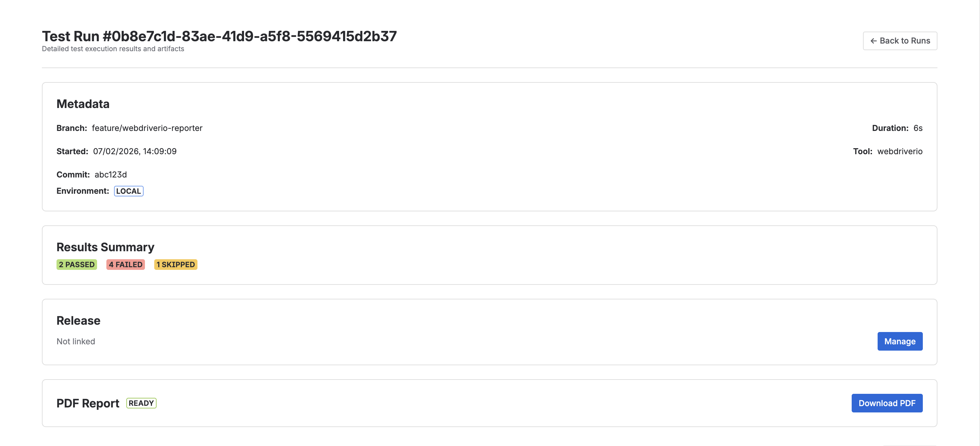Click the branch name feature/webdriverio-reporter
This screenshot has width=980, height=446.
point(147,128)
